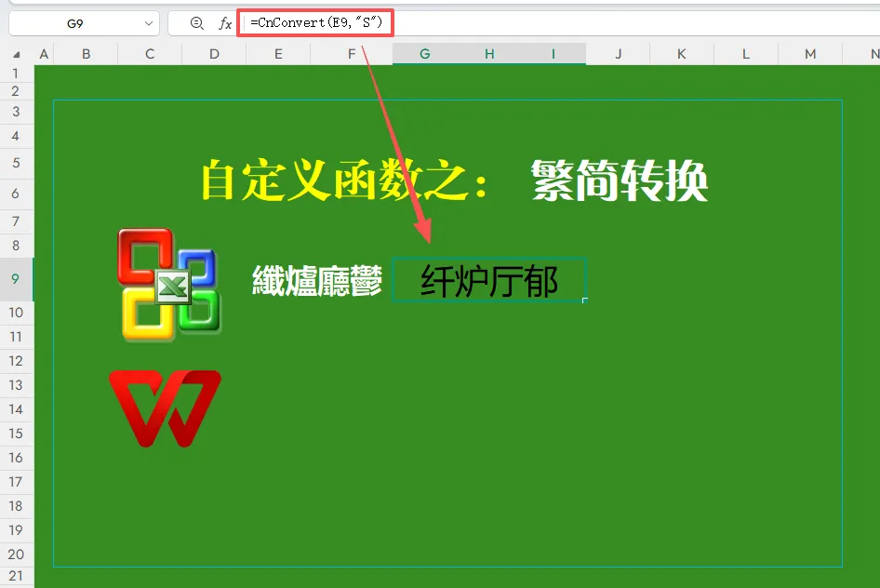The image size is (880, 588).
Task: Select column A header
Action: pyautogui.click(x=44, y=54)
